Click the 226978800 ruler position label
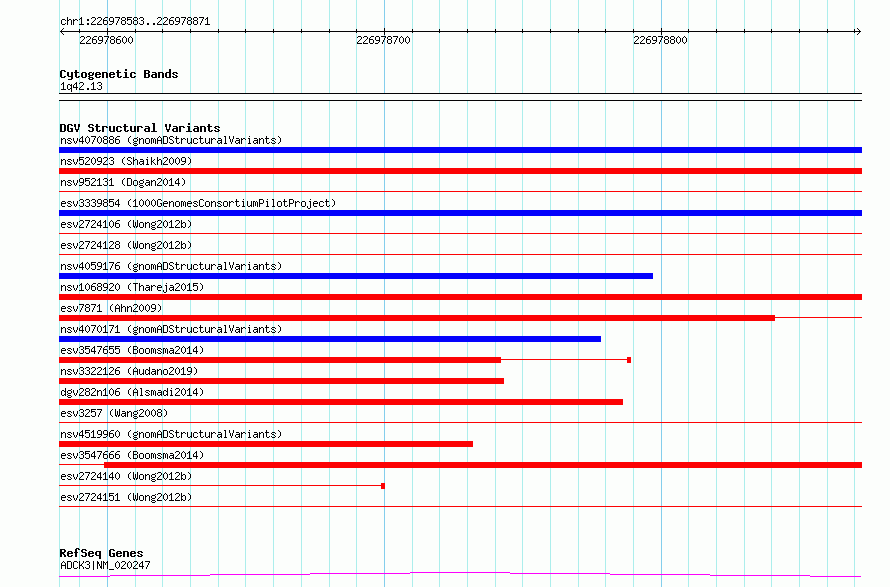The image size is (890, 587). (x=660, y=40)
